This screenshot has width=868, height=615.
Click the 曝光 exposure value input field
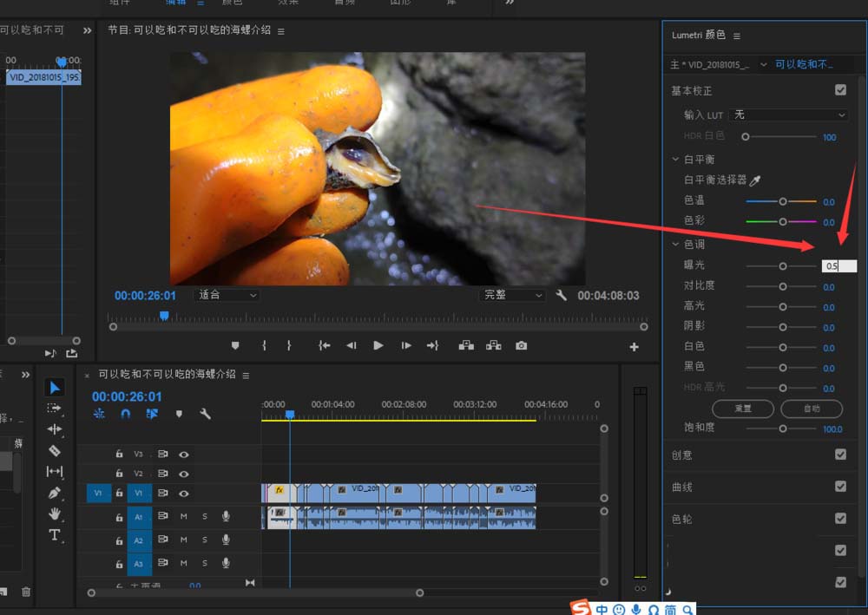point(839,266)
